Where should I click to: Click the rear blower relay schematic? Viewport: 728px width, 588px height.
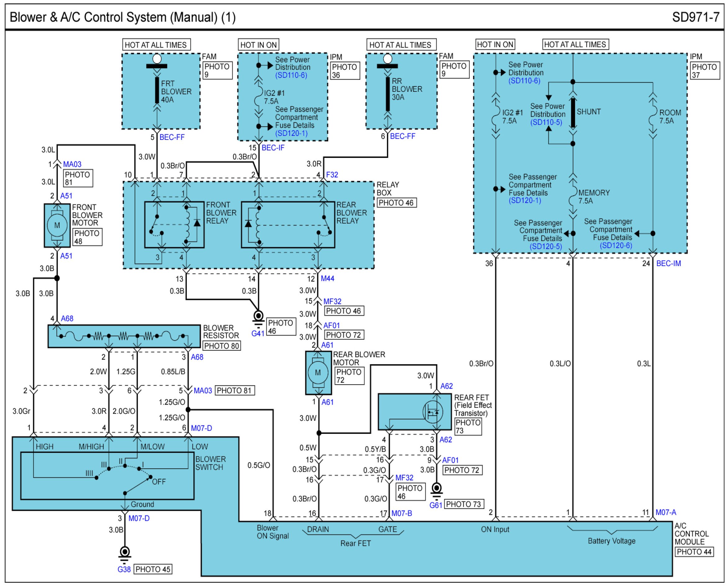[x=288, y=225]
